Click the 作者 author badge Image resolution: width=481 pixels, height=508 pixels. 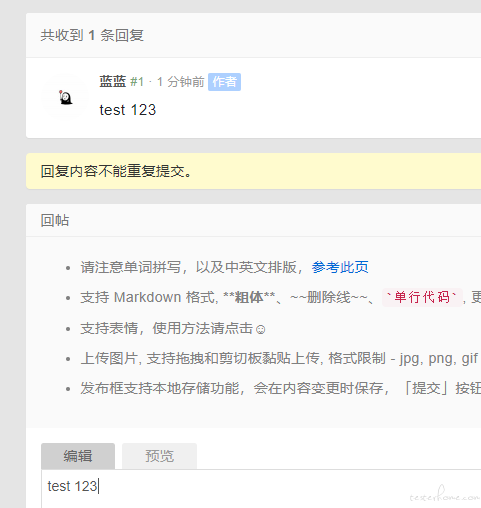tap(224, 82)
